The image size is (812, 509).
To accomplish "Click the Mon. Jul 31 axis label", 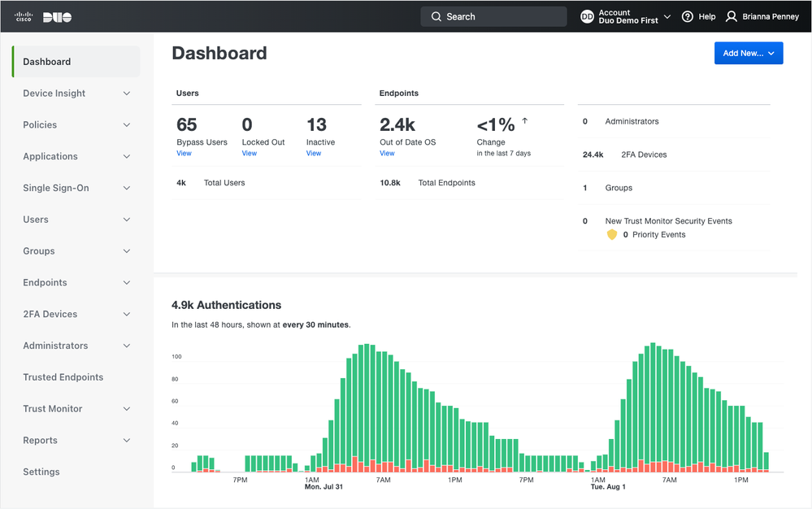I will [x=323, y=487].
